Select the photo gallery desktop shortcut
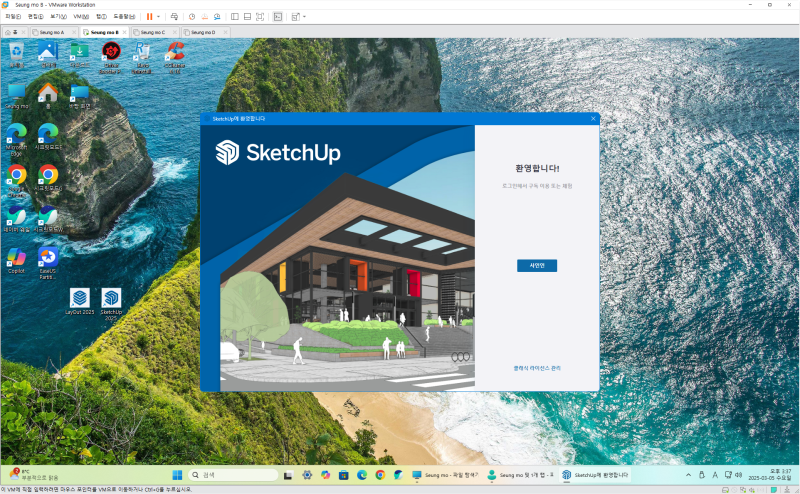The image size is (800, 494). click(48, 56)
